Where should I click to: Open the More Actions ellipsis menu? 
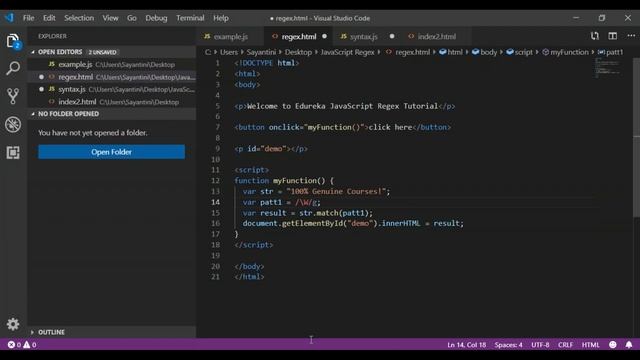(x=631, y=36)
